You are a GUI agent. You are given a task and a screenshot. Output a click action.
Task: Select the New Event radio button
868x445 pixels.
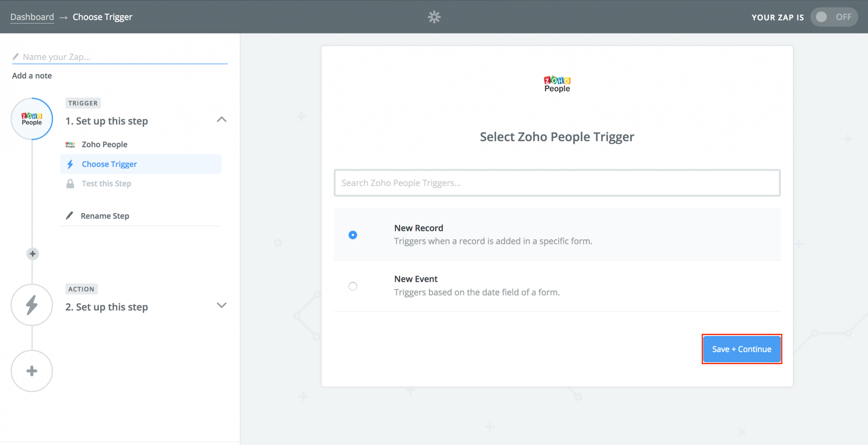point(353,286)
